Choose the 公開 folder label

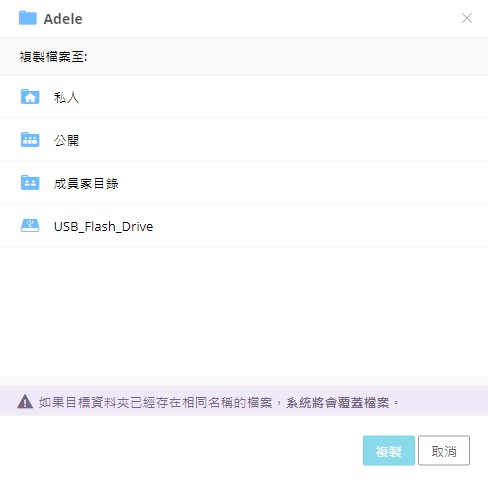(x=66, y=140)
